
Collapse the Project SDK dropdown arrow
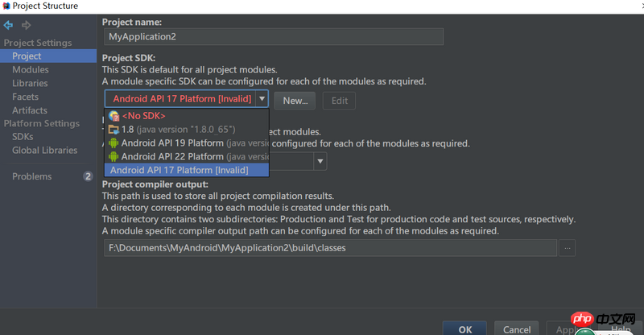[x=262, y=99]
